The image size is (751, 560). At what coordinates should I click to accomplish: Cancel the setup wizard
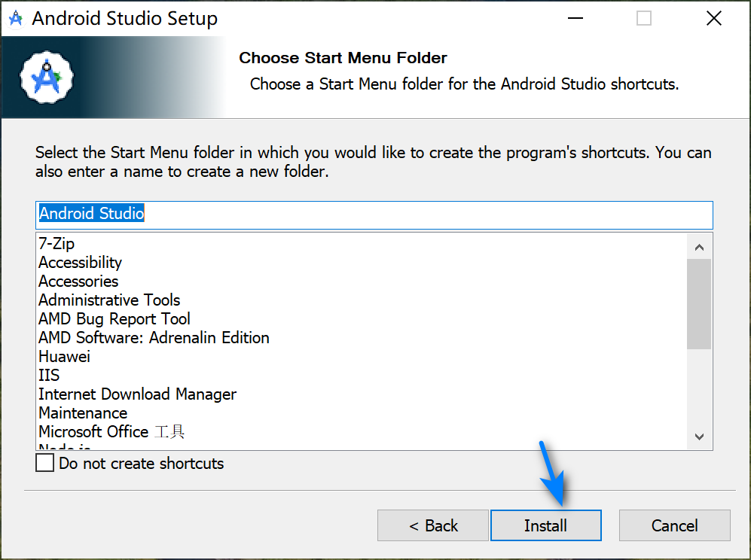click(x=674, y=525)
